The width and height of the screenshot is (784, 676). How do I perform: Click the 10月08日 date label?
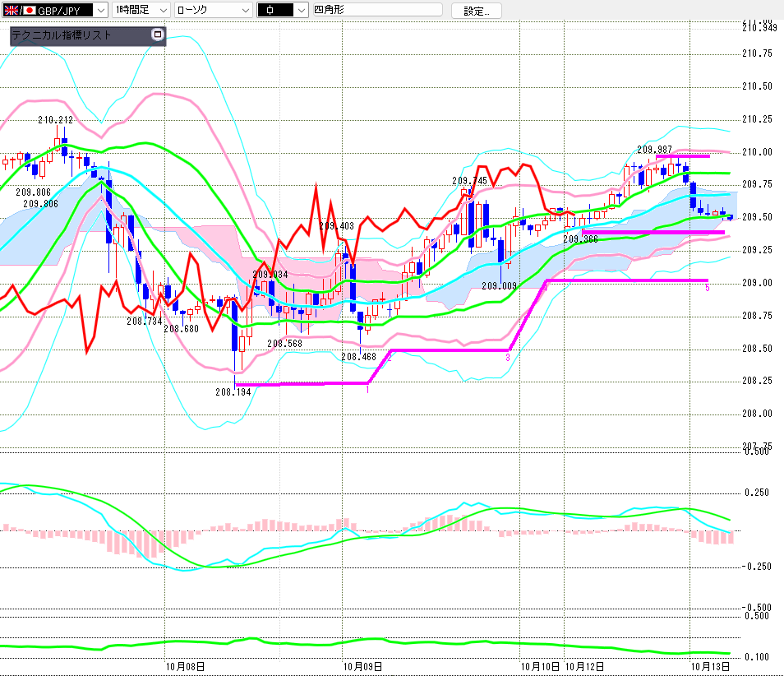[x=185, y=666]
